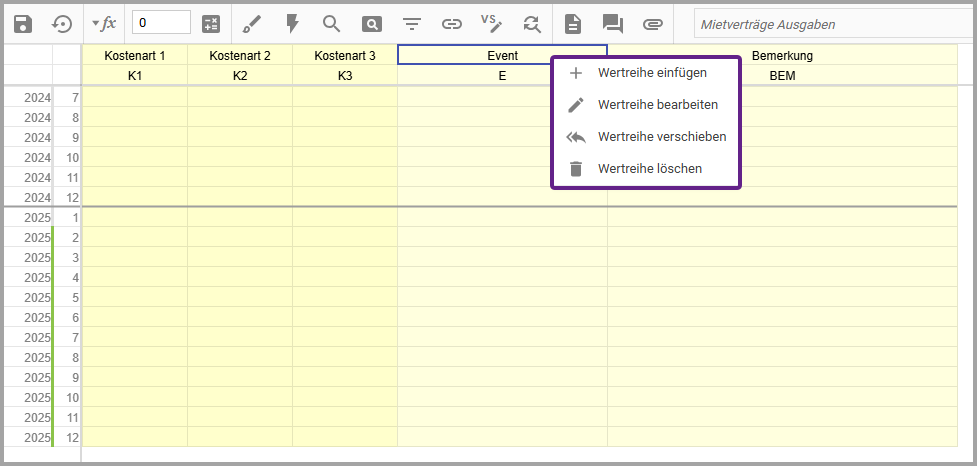The image size is (977, 466).
Task: Open the fx formula dropdown
Action: coord(103,23)
